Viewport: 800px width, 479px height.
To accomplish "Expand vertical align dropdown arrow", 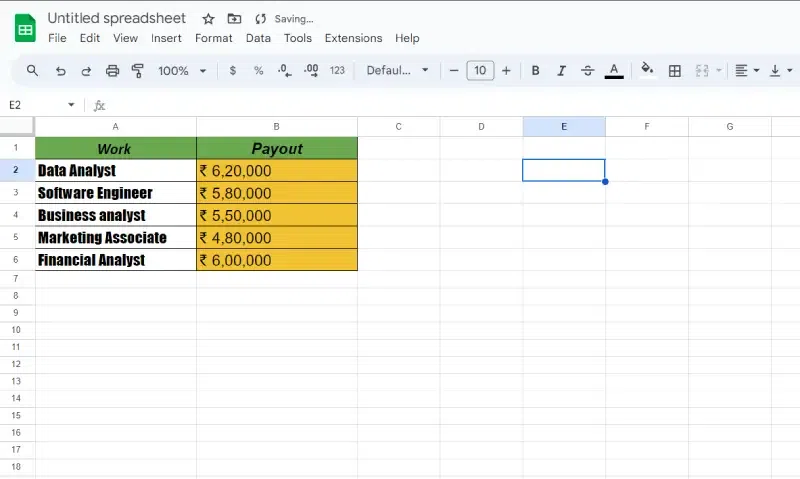I will tap(790, 70).
